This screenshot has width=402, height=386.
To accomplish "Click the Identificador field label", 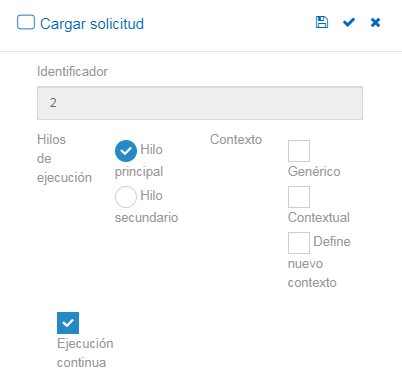I will coord(72,72).
